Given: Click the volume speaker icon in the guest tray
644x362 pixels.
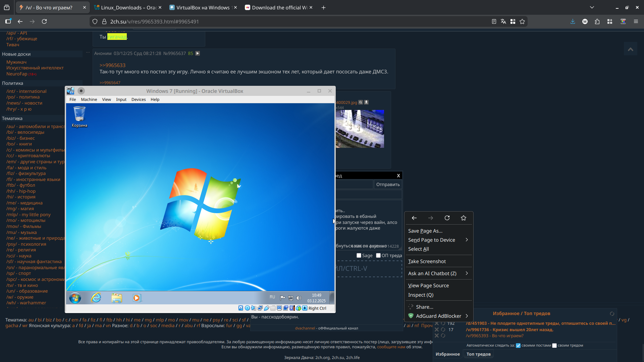Looking at the screenshot, I should tap(299, 298).
